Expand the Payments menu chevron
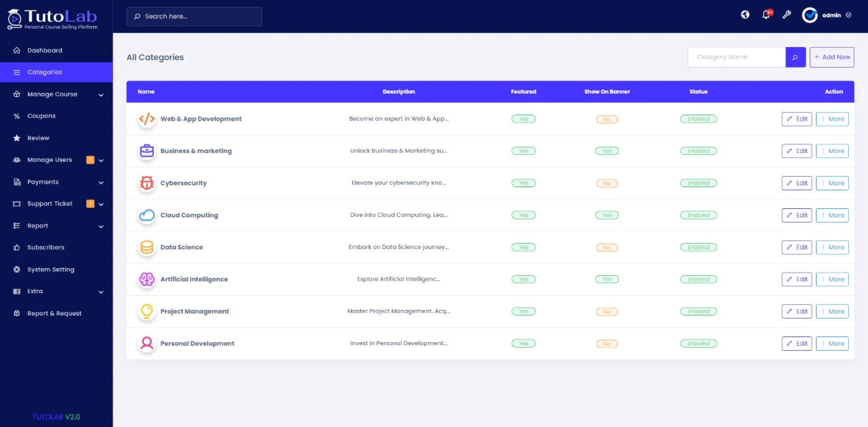Viewport: 868px width, 427px height. [x=101, y=182]
